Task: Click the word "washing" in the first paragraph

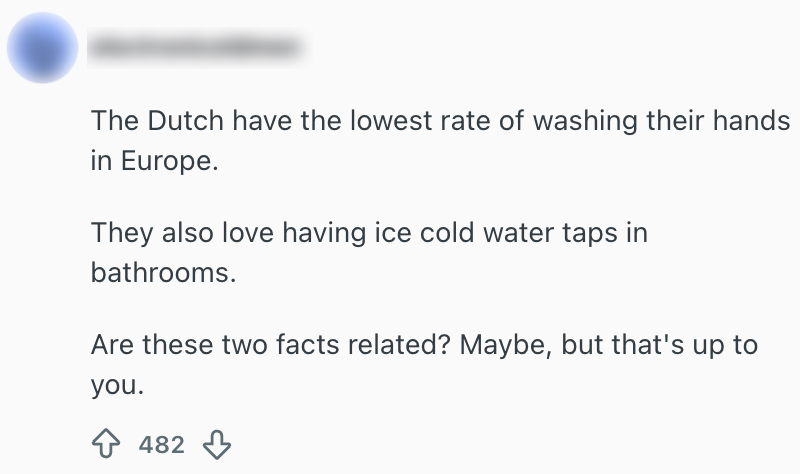Action: pos(592,121)
